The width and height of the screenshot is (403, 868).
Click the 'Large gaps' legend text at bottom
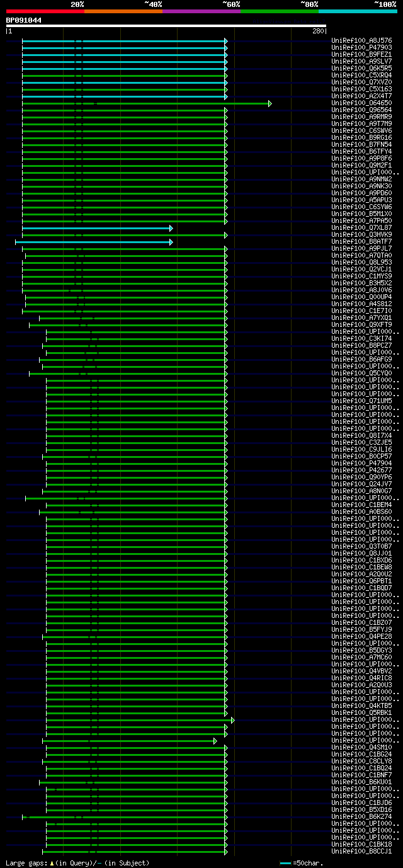pyautogui.click(x=77, y=863)
